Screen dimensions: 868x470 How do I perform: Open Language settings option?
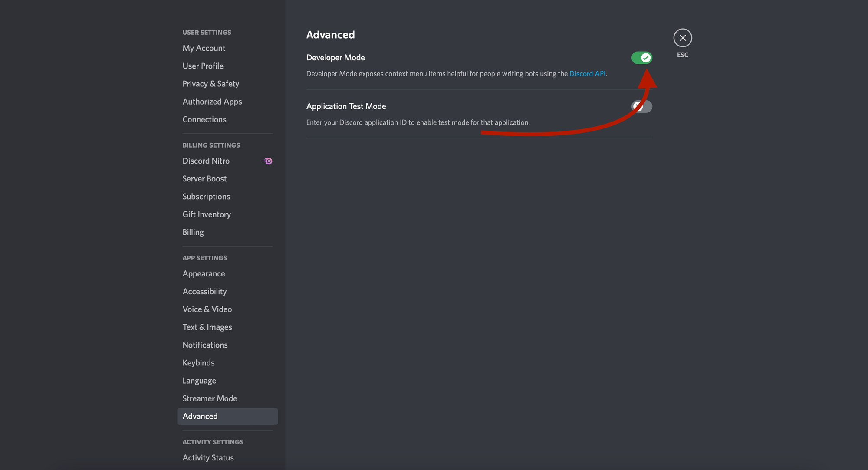coord(199,380)
